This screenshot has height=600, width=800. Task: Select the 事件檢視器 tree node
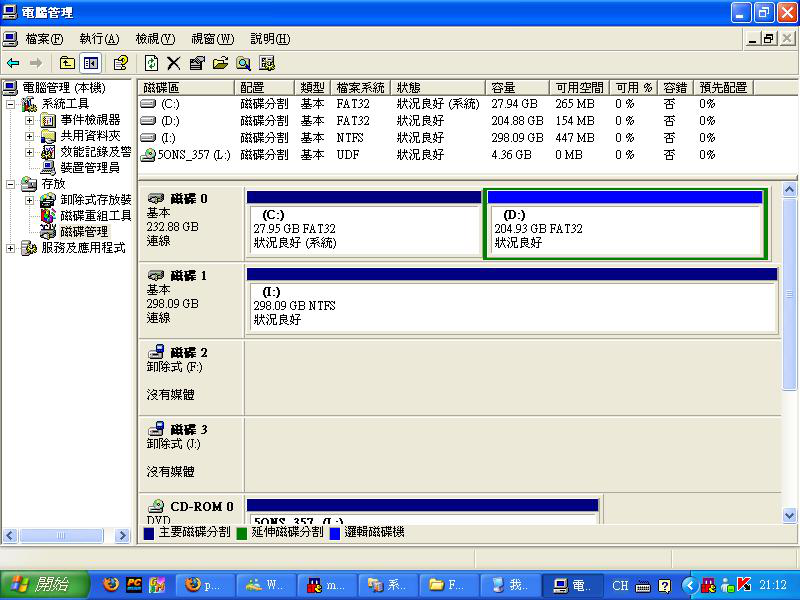coord(90,120)
